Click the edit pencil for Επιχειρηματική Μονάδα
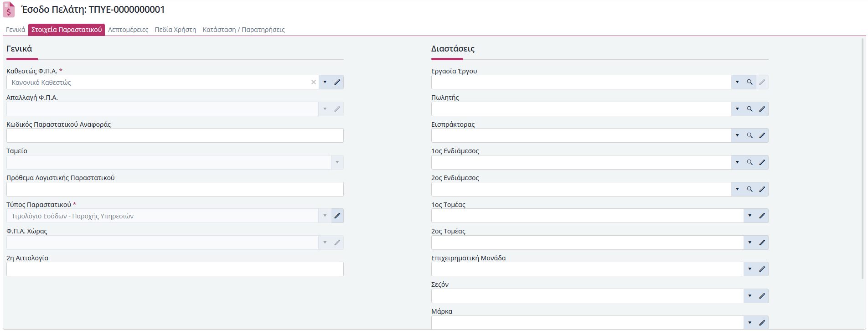Image resolution: width=868 pixels, height=331 pixels. point(762,269)
